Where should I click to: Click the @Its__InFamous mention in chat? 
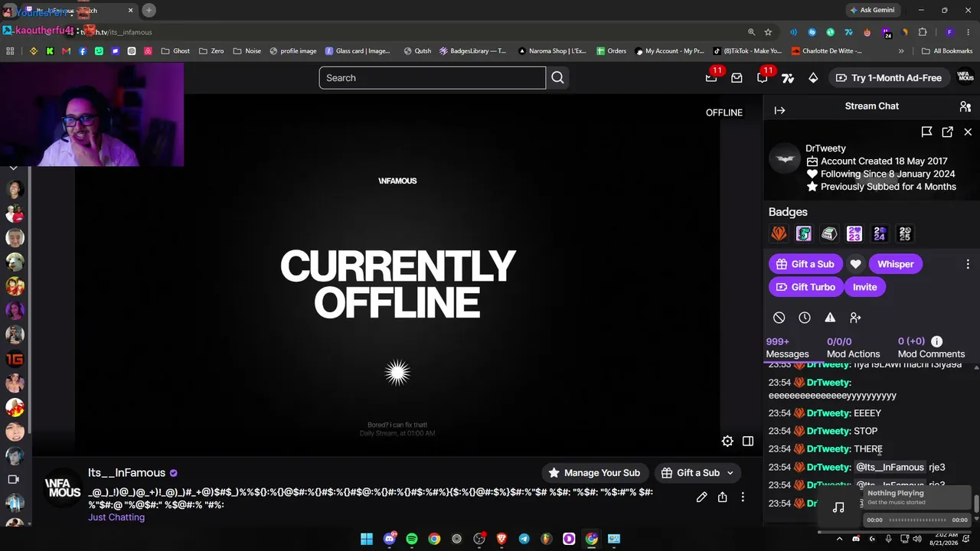point(890,467)
